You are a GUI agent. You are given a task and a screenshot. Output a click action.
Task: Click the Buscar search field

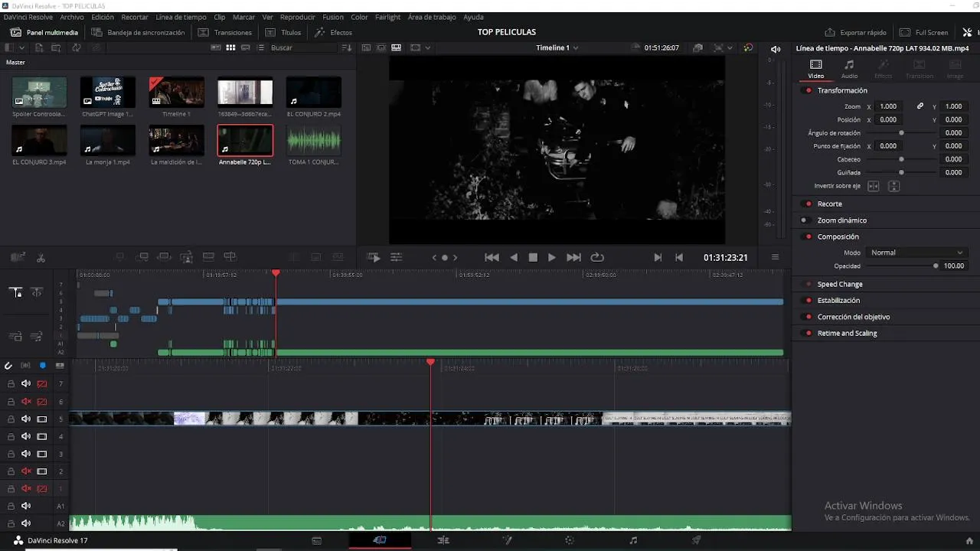click(302, 47)
